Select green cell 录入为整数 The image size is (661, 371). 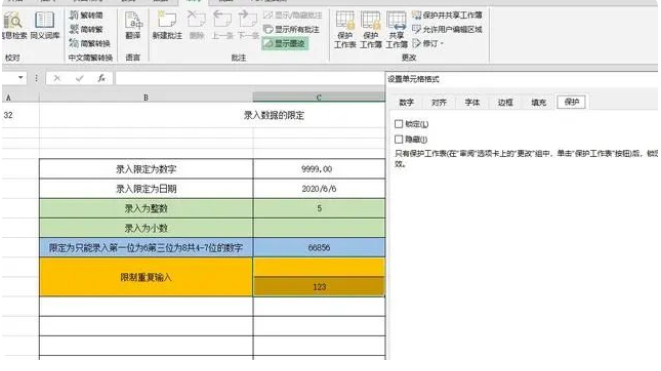tap(146, 208)
